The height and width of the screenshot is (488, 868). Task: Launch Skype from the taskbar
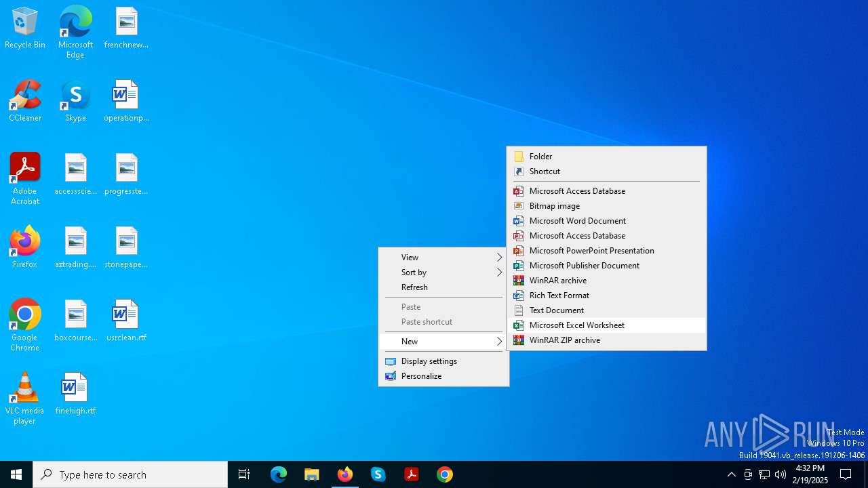tap(378, 474)
